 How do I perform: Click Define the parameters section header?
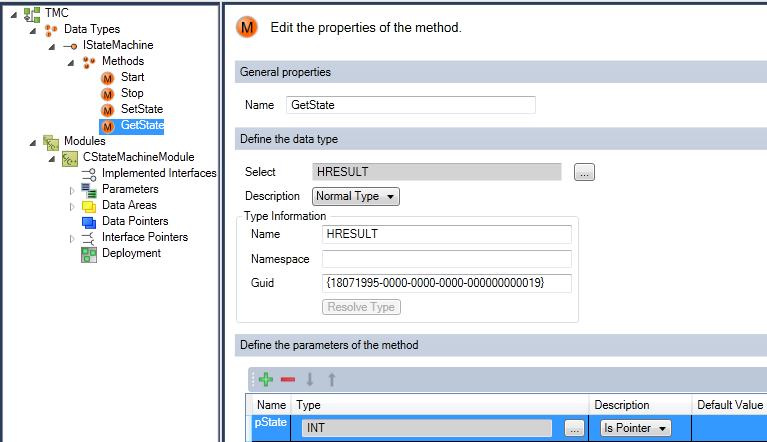[501, 345]
